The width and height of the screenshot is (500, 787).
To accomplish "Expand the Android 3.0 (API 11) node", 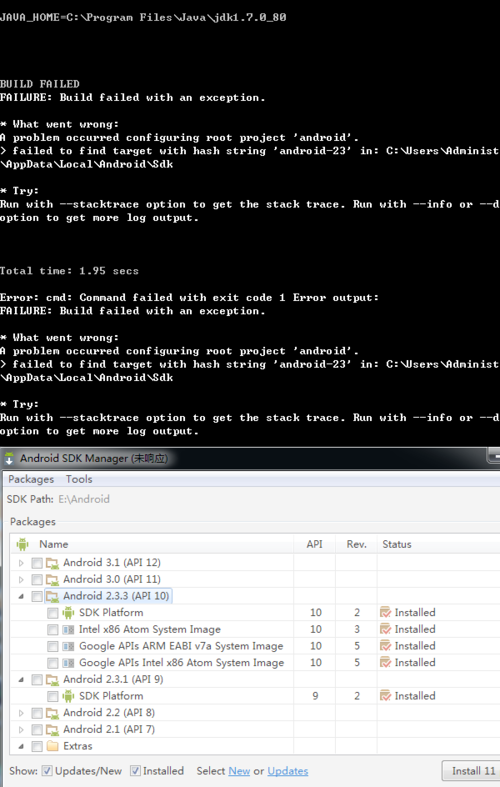I will 21,580.
